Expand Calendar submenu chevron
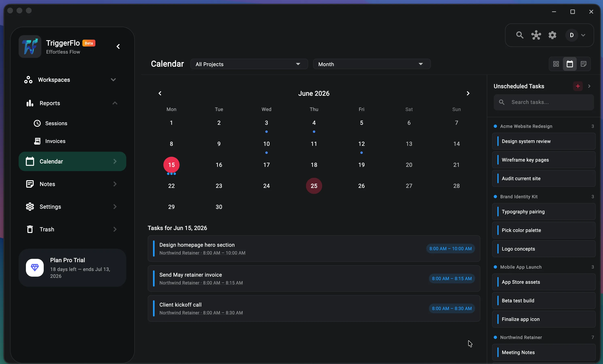 click(x=115, y=161)
